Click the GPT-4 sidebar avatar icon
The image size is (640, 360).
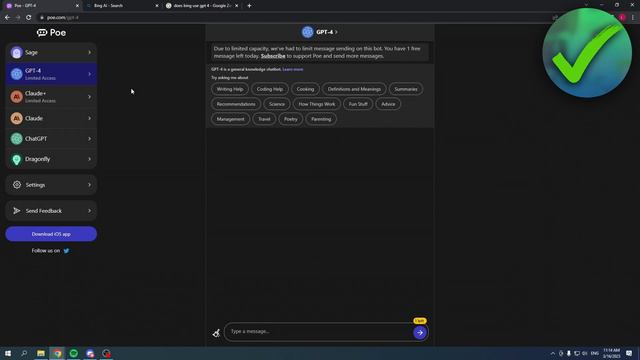pos(17,74)
